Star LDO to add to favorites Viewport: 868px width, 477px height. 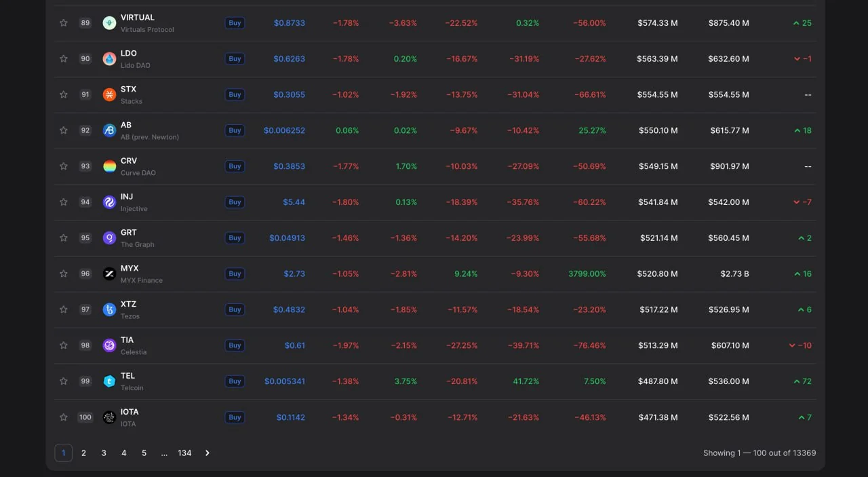[x=64, y=59]
